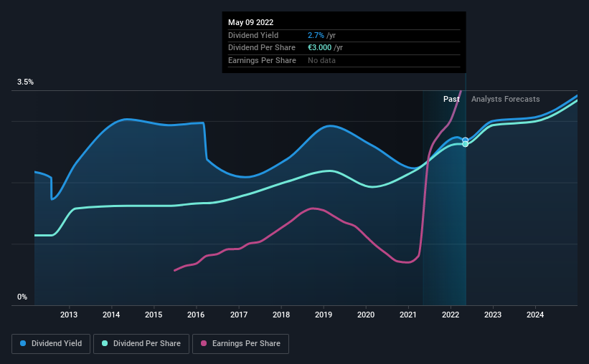Screen dimensions: 589x364
Task: Select the 2019 label on the x-axis
Action: (324, 315)
